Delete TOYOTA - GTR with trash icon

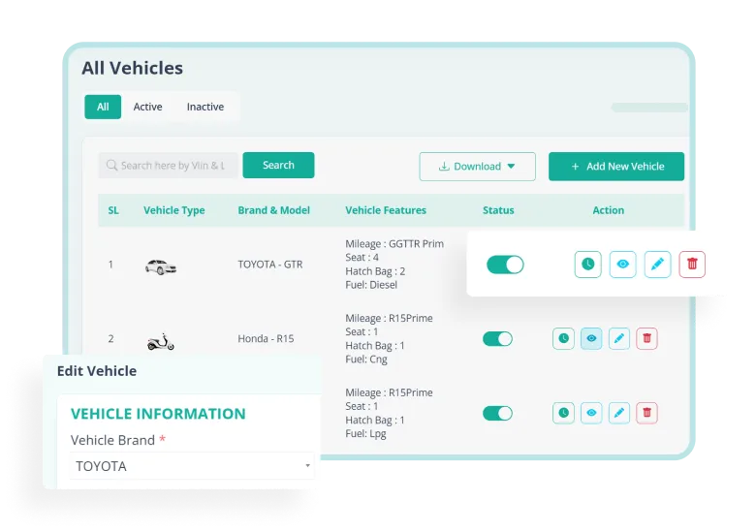692,265
